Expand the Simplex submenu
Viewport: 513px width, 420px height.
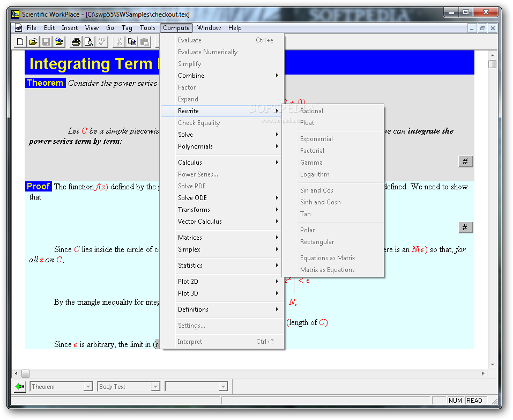tap(222, 249)
